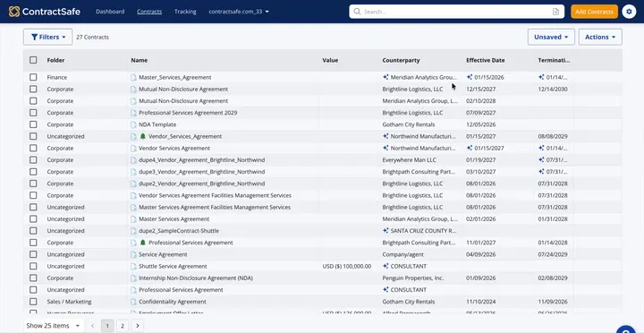The width and height of the screenshot is (644, 333).
Task: Click document icon beside Service Agreement
Action: [x=133, y=254]
